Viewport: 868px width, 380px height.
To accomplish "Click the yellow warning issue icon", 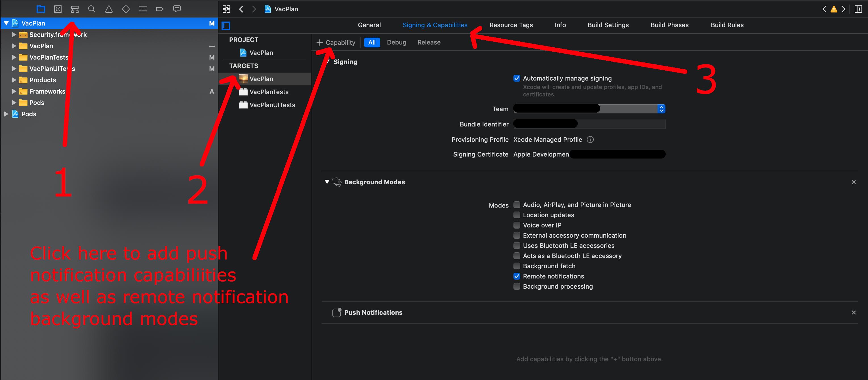I will 834,9.
